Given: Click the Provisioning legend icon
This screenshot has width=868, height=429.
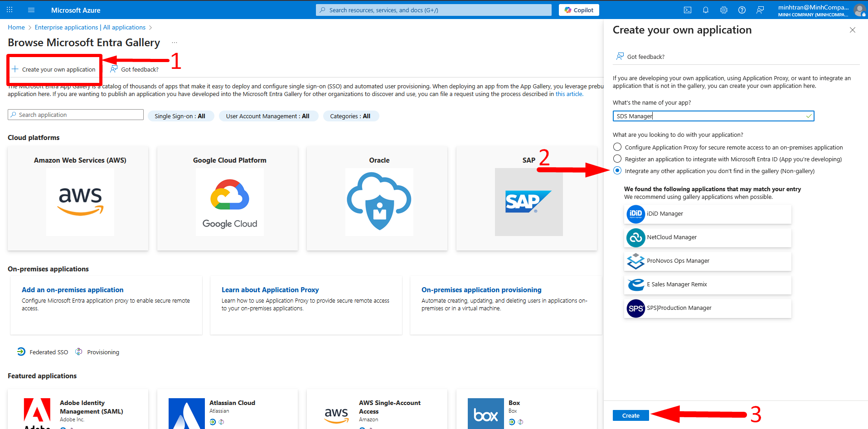Looking at the screenshot, I should (x=79, y=352).
